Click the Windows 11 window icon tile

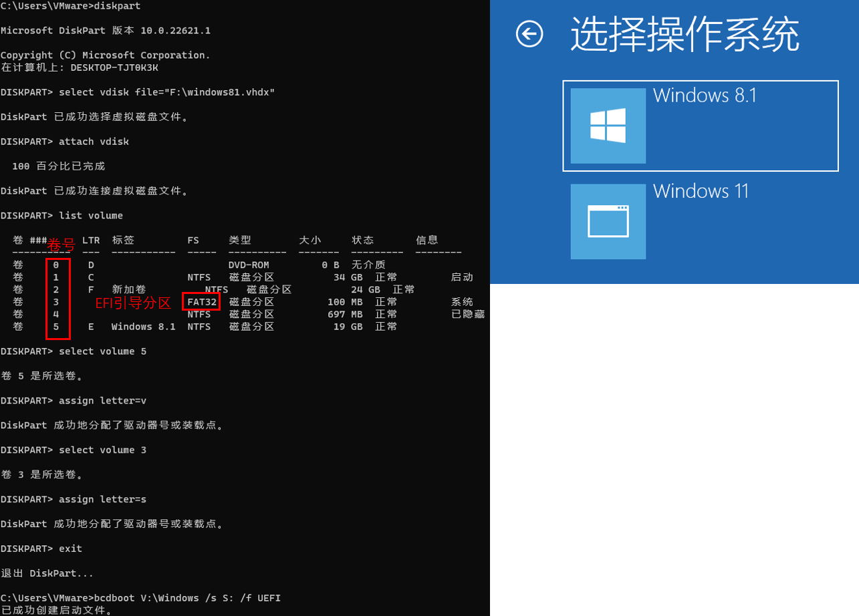(x=608, y=221)
